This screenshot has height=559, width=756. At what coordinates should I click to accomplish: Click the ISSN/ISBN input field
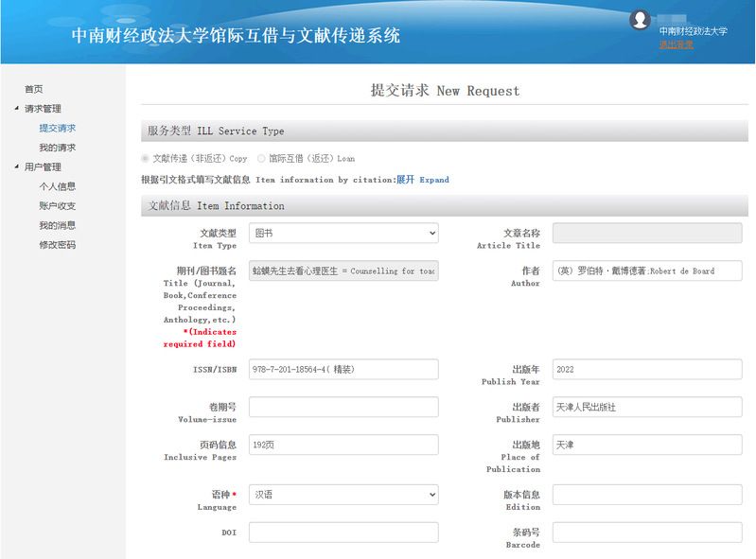point(343,369)
